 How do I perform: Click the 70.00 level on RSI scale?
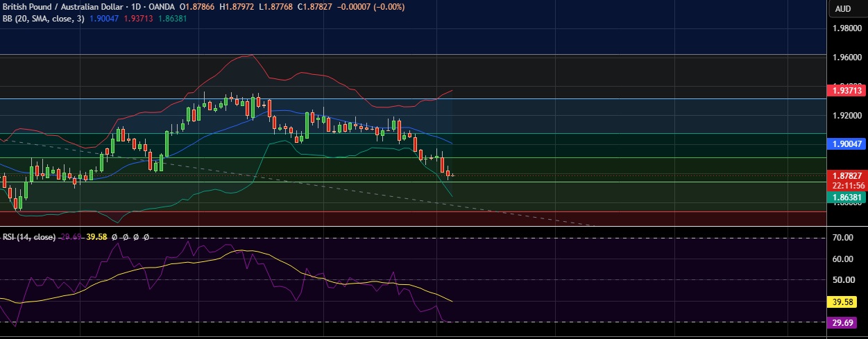click(844, 238)
